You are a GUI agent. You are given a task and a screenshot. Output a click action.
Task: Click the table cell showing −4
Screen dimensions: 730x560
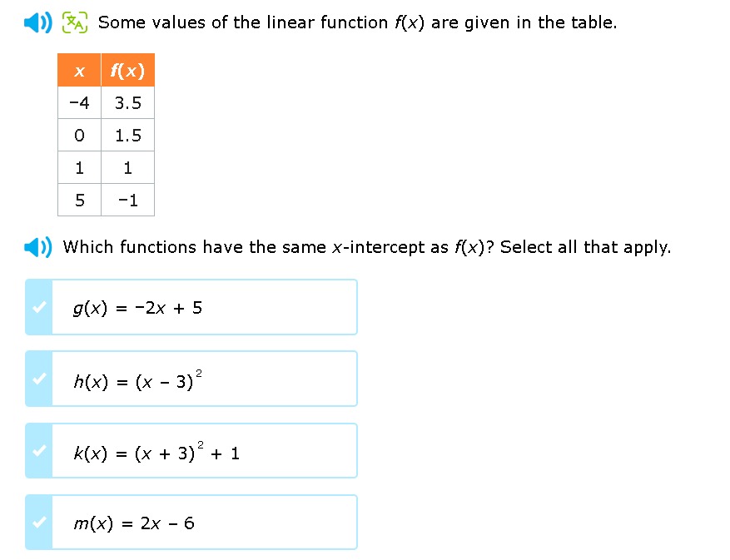(x=79, y=103)
